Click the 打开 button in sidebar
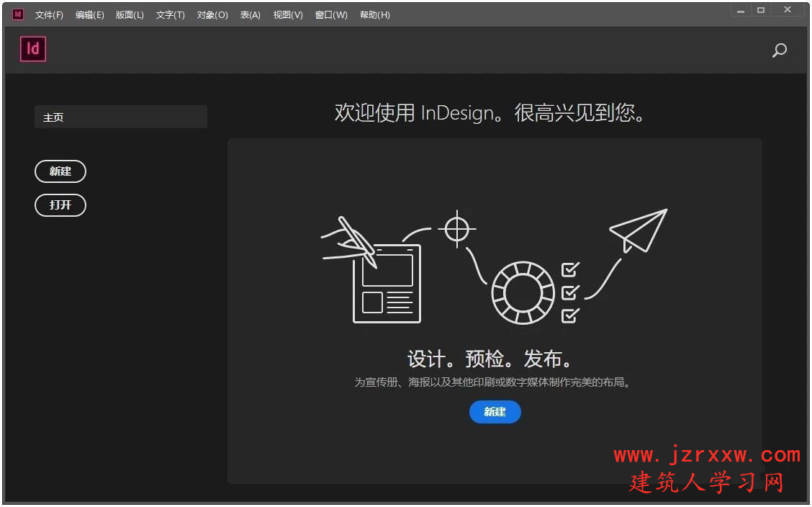 coord(60,205)
